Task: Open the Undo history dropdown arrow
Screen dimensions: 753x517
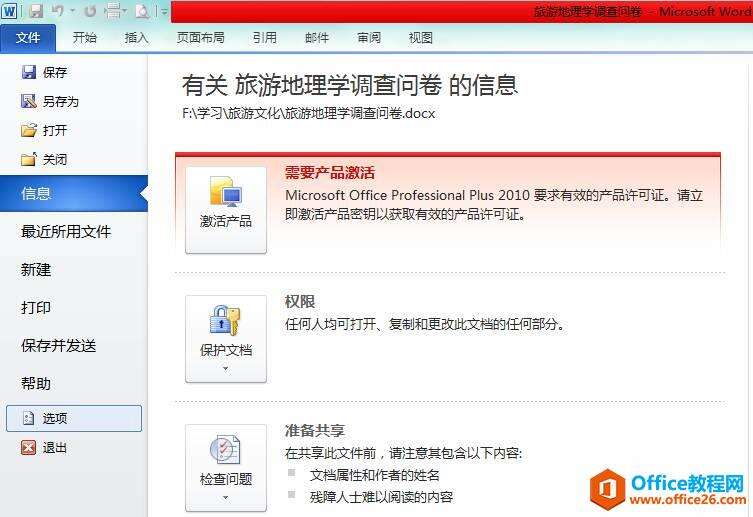Action: pos(73,11)
